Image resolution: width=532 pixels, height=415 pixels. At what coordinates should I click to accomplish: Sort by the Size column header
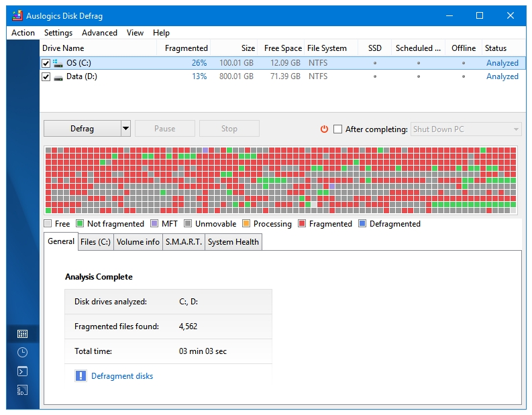point(233,48)
